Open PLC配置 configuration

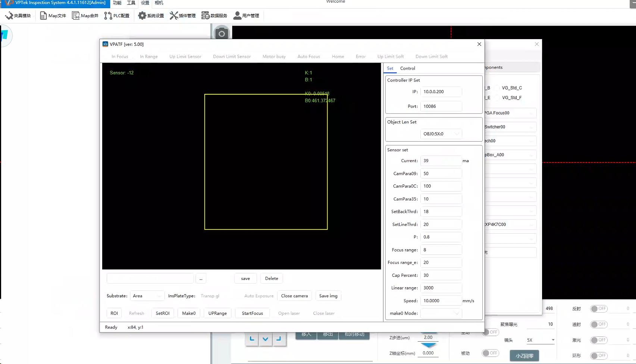pyautogui.click(x=117, y=16)
